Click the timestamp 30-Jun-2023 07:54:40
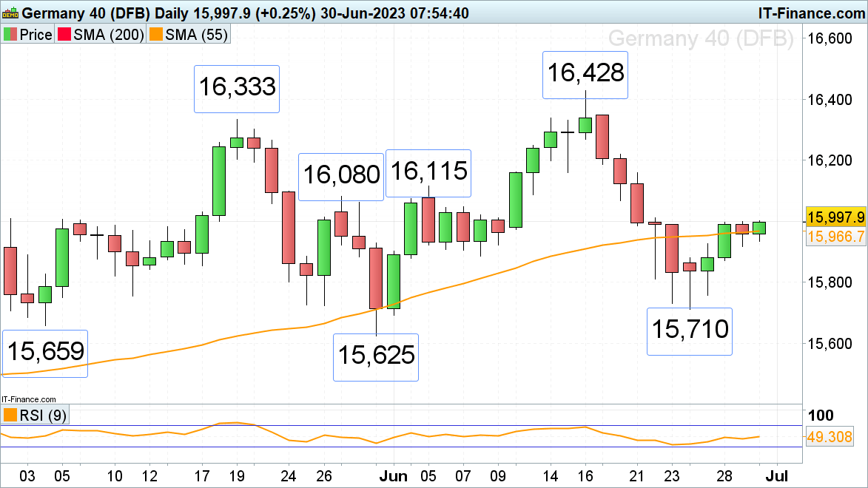868x488 pixels. pyautogui.click(x=394, y=13)
